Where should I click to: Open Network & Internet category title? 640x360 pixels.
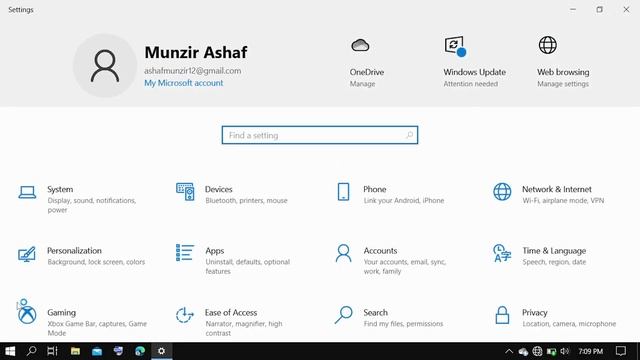(x=557, y=189)
